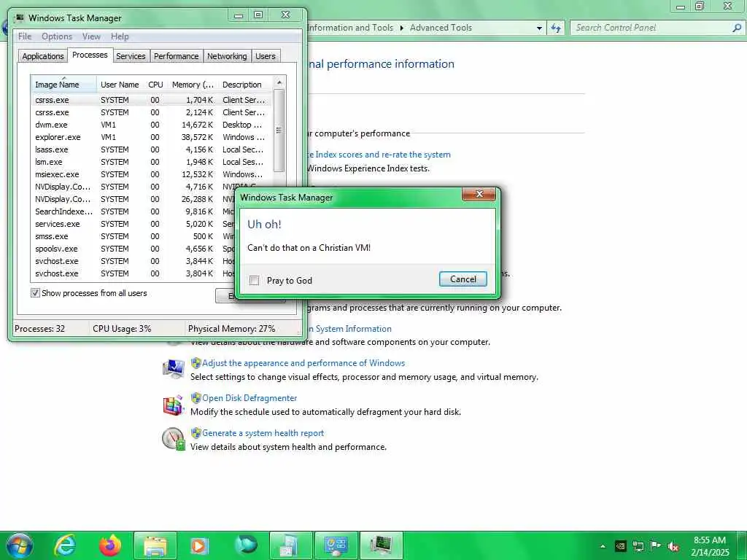Sort by Description column header
The image size is (747, 560).
click(245, 85)
